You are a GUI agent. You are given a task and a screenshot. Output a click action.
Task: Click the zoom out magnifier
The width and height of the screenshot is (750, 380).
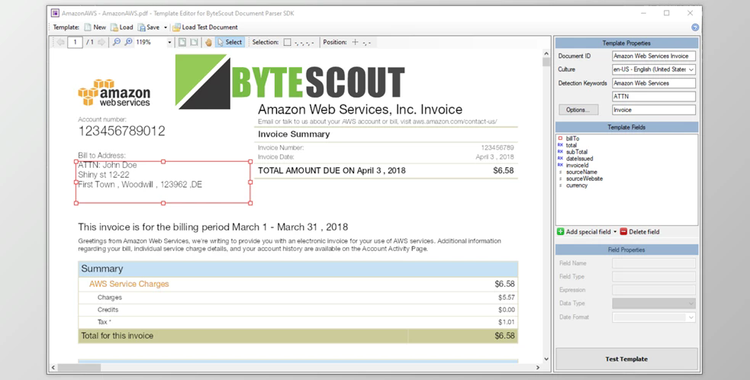point(116,42)
